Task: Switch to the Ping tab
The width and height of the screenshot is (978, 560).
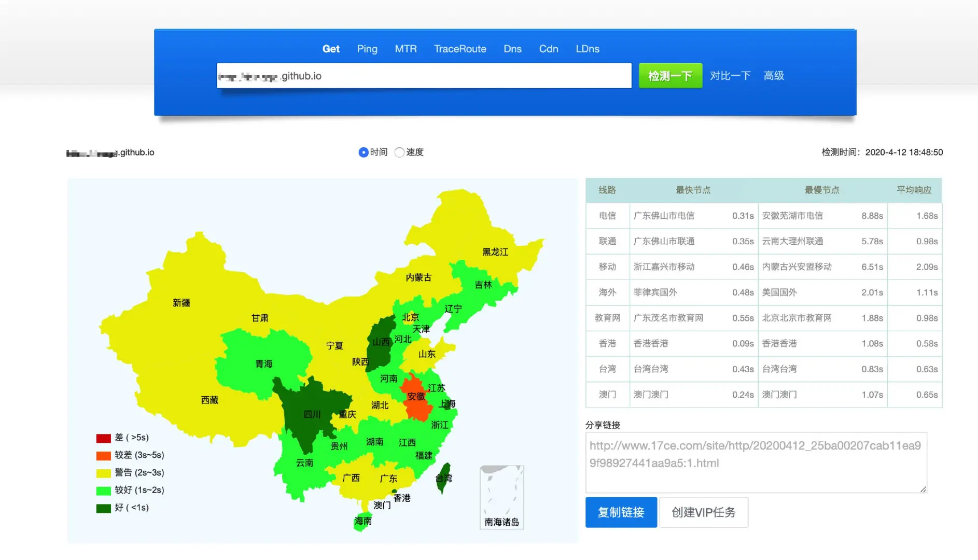Action: (x=367, y=49)
